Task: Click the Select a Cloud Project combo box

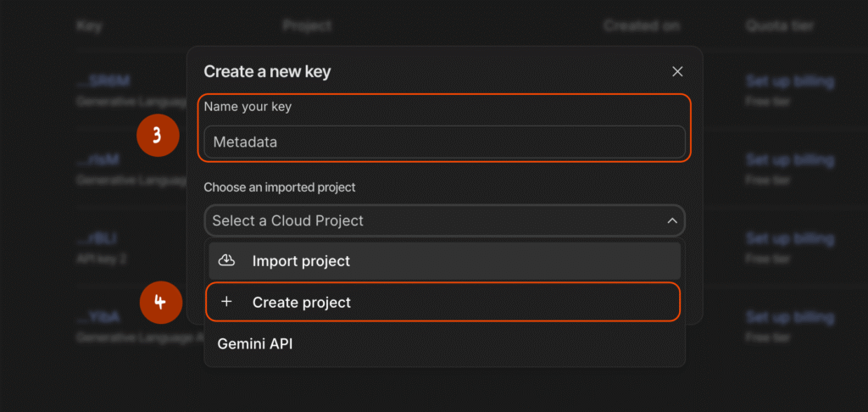Action: click(443, 220)
